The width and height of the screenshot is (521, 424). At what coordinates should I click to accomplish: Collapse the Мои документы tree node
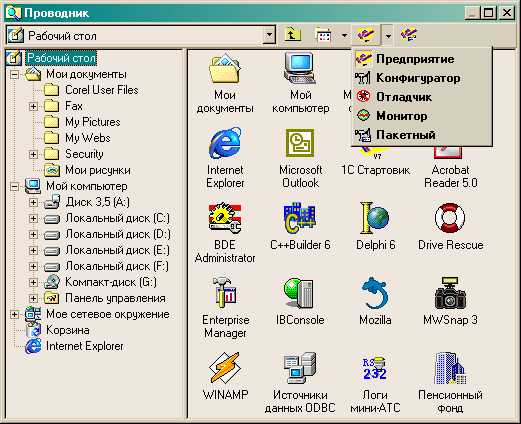coord(14,74)
